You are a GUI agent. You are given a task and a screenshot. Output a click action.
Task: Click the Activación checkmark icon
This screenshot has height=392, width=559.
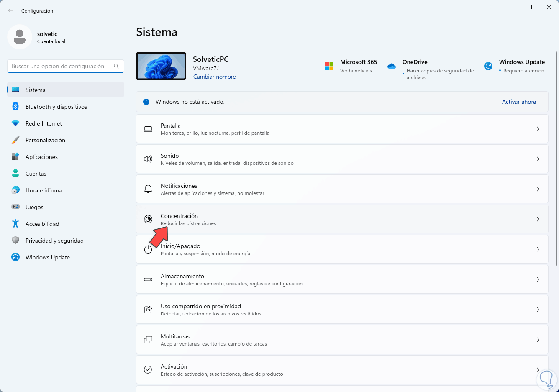[148, 370]
